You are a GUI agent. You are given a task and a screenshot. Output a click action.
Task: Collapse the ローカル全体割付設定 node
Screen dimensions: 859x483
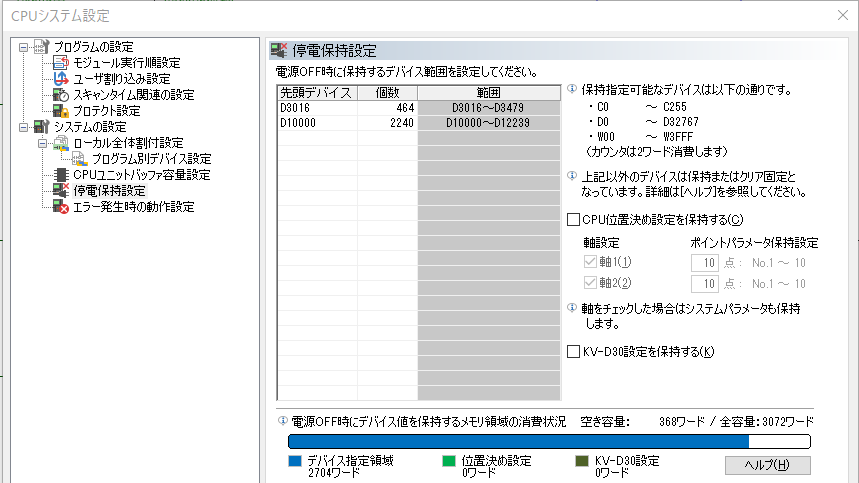43,143
